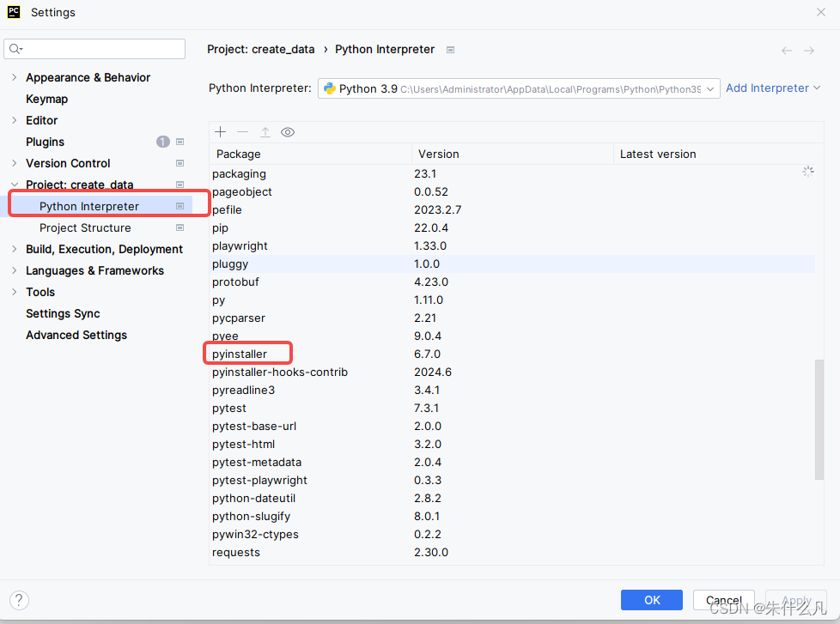
Task: Select the python-slugify package row
Action: [x=512, y=516]
